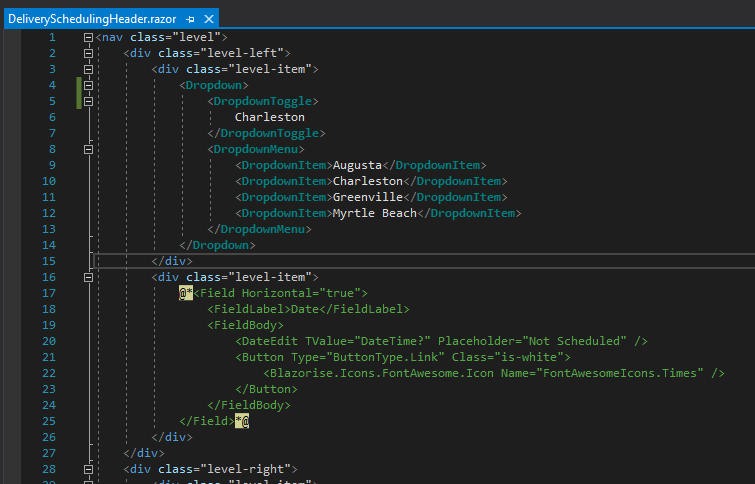Click the closing DropdownMenu tag on line 13
Screen dimensions: 755x484
click(x=260, y=229)
